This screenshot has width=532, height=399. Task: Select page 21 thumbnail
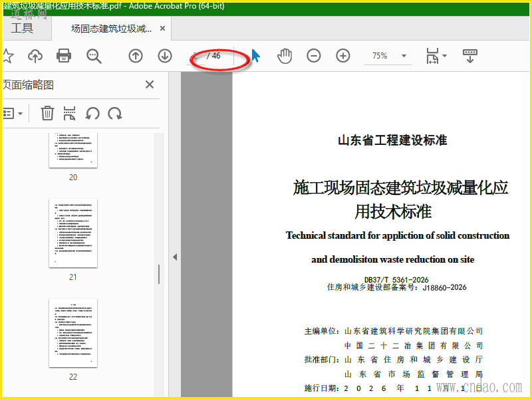pyautogui.click(x=73, y=233)
